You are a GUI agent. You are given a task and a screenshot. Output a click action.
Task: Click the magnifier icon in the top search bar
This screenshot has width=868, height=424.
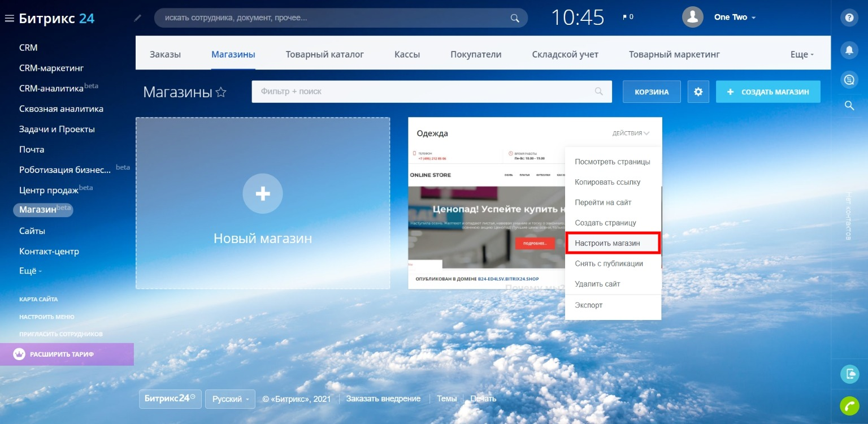[515, 18]
